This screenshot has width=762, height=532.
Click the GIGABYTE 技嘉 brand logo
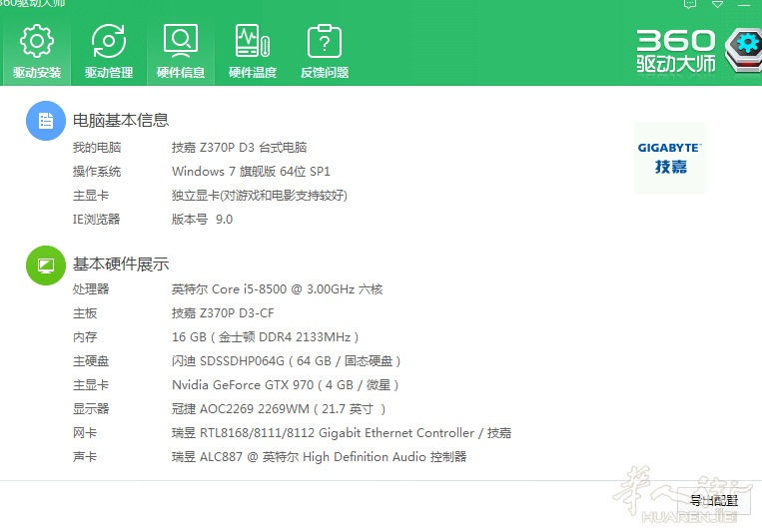click(670, 158)
